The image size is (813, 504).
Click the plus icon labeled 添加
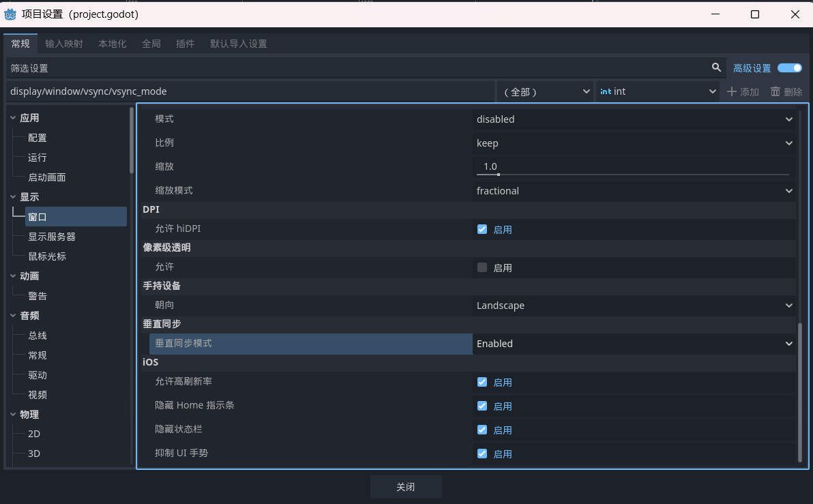[x=732, y=91]
